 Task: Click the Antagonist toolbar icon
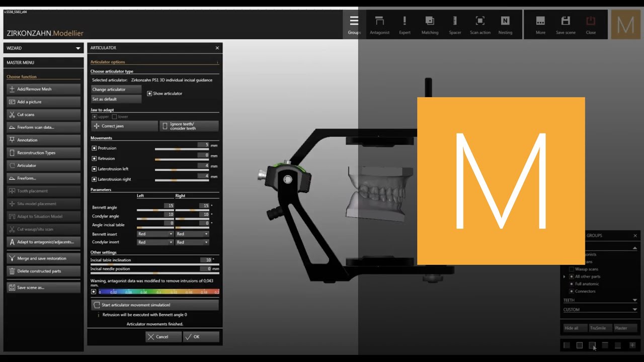pyautogui.click(x=379, y=25)
